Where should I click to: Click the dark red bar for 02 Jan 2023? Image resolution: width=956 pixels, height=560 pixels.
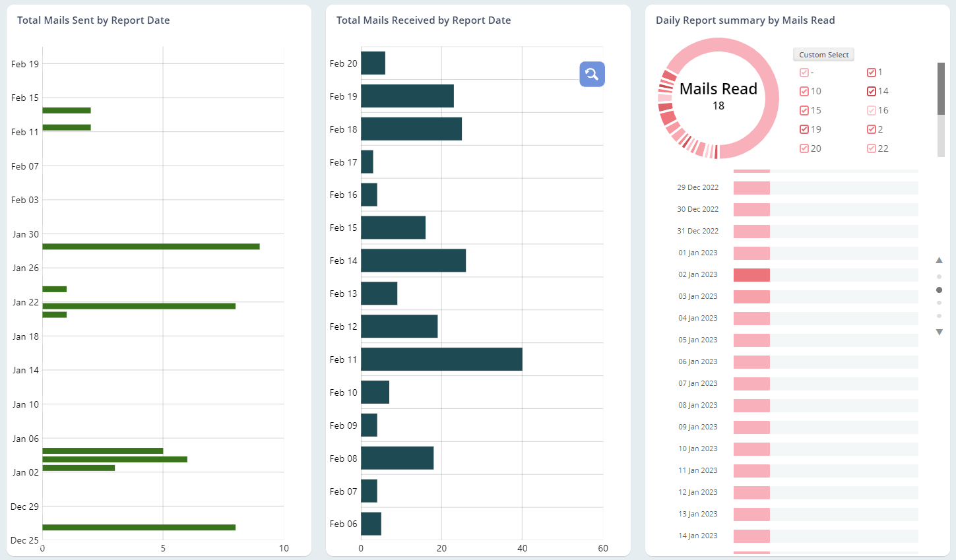[x=751, y=274]
